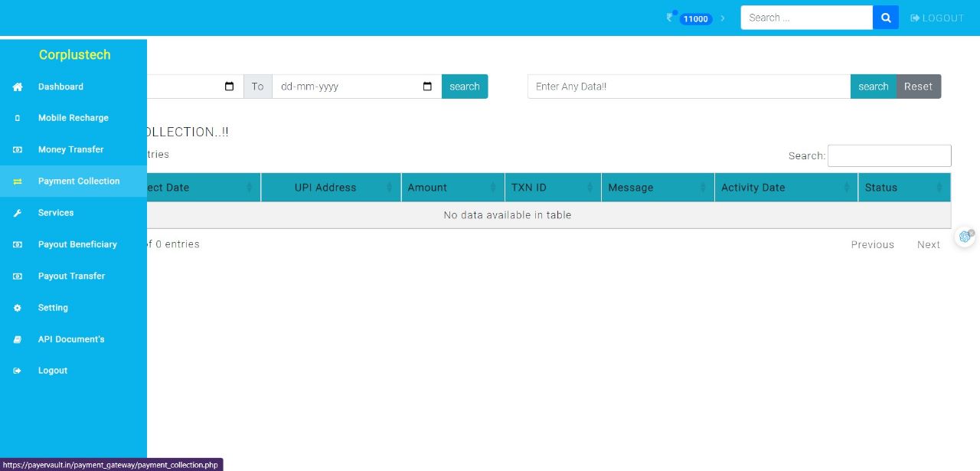Sort table by Message column

(x=658, y=188)
